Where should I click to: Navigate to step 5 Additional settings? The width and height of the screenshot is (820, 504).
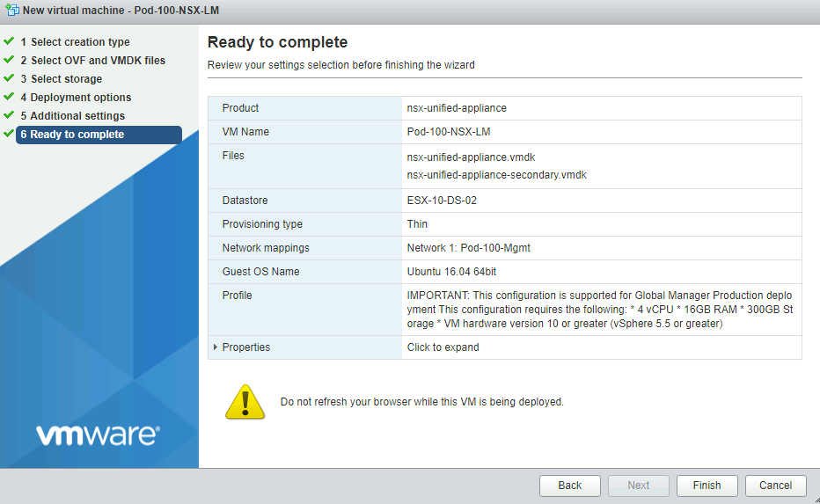point(72,116)
